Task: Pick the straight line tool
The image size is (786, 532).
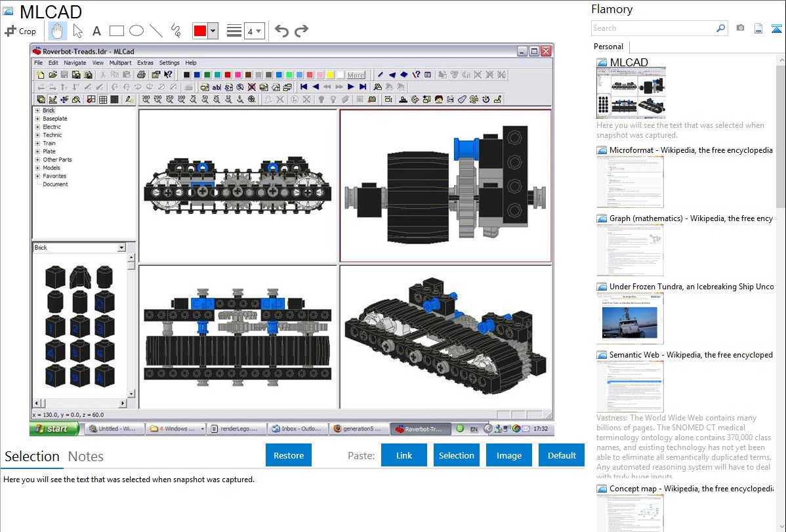Action: [x=156, y=31]
